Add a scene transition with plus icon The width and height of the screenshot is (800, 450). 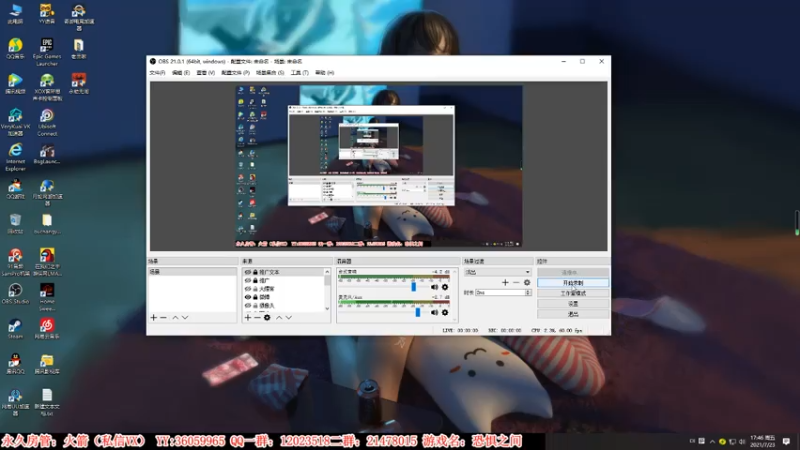[505, 282]
